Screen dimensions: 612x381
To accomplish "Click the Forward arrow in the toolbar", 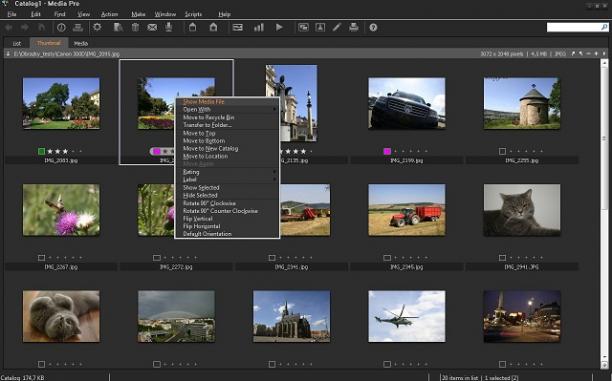I will pyautogui.click(x=25, y=27).
